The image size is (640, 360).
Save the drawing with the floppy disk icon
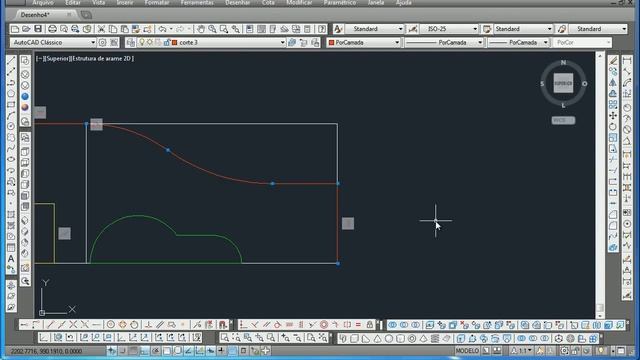point(38,29)
